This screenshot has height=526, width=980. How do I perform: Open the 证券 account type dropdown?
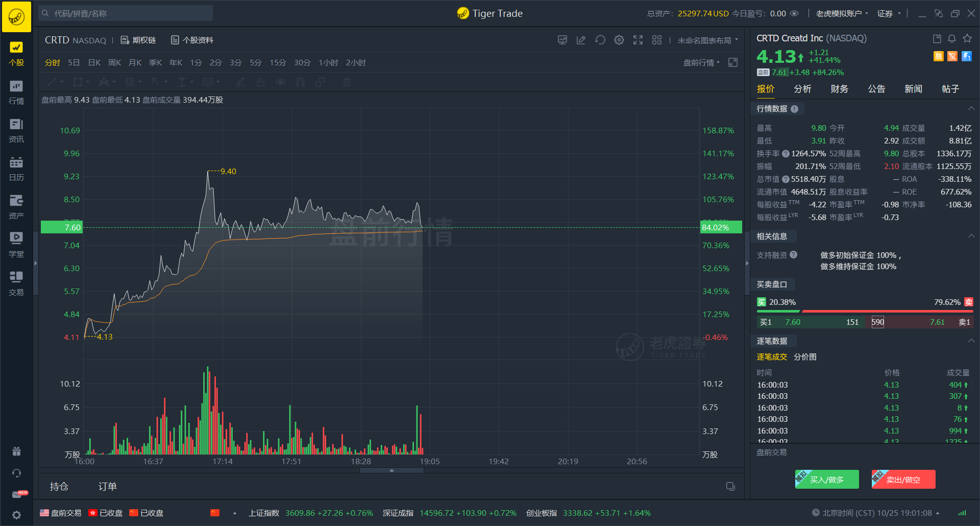coord(889,13)
